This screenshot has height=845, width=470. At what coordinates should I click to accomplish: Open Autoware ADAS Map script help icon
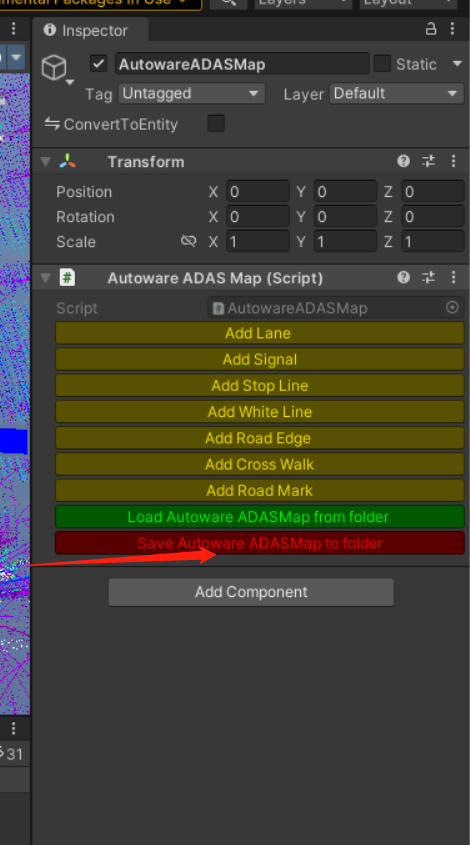[403, 278]
